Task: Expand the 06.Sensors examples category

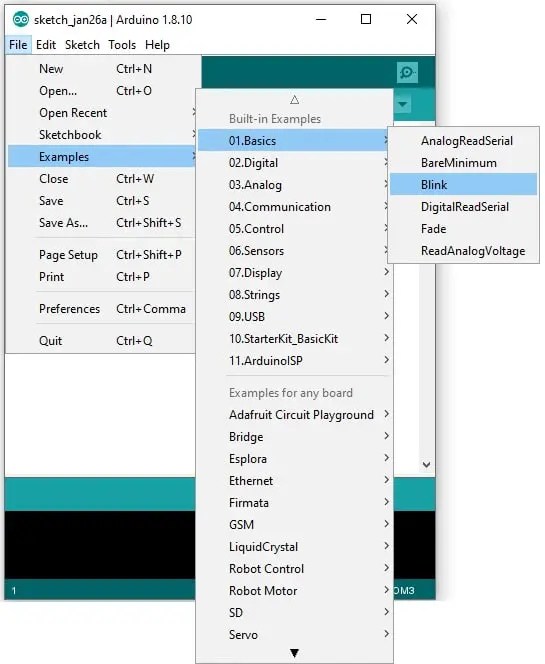Action: point(294,251)
